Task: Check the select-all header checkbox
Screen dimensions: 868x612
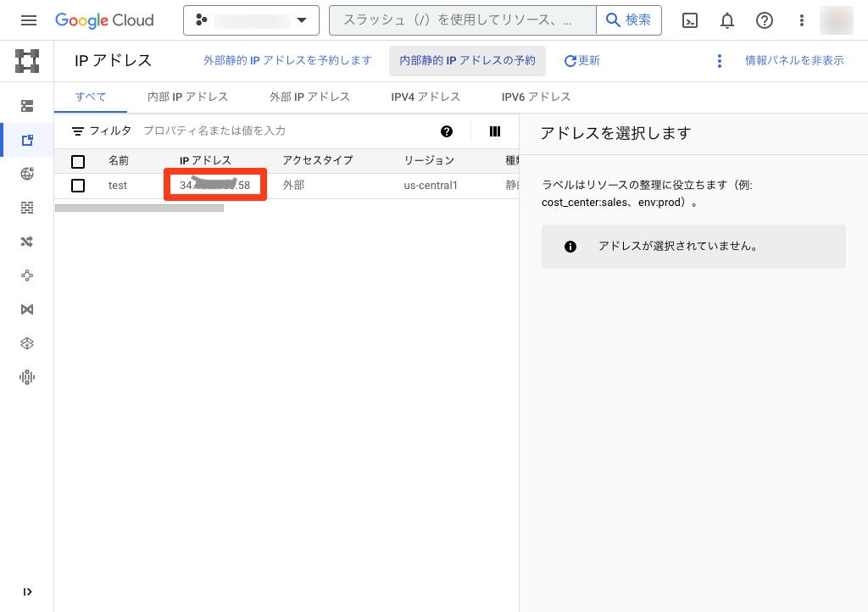Action: click(78, 161)
